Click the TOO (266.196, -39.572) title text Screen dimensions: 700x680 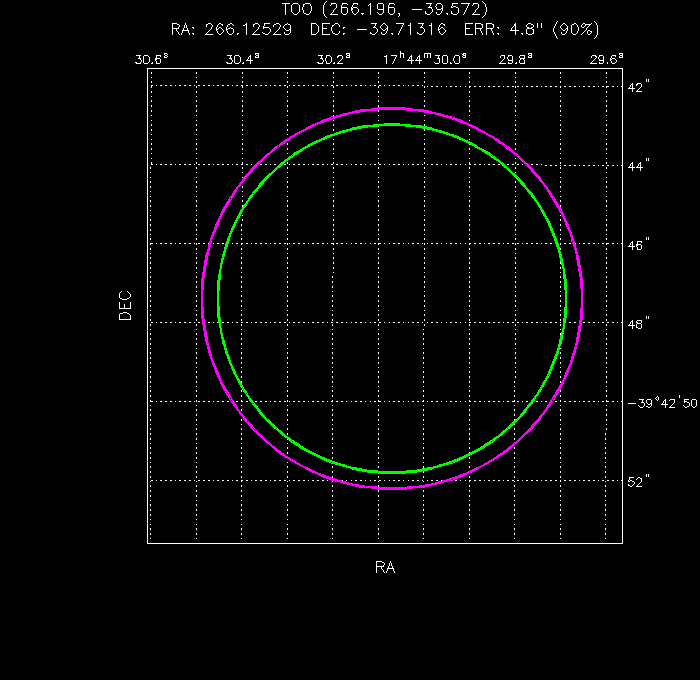385,9
